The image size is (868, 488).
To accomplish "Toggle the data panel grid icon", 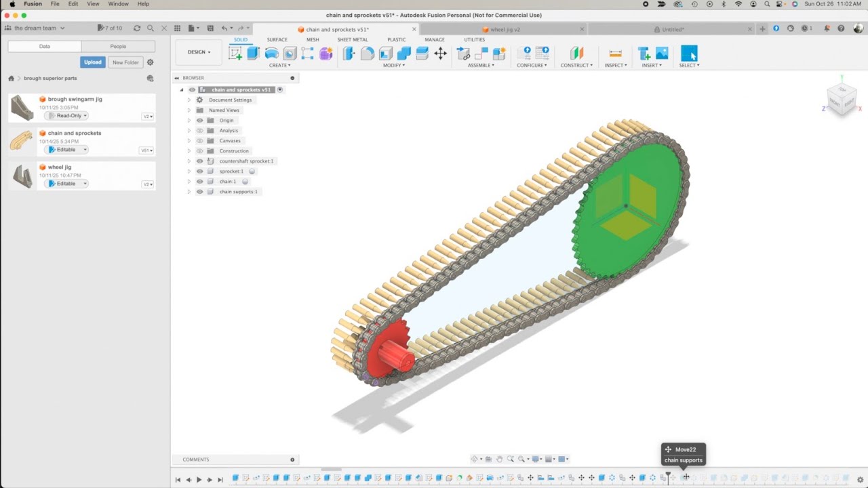I will [178, 28].
